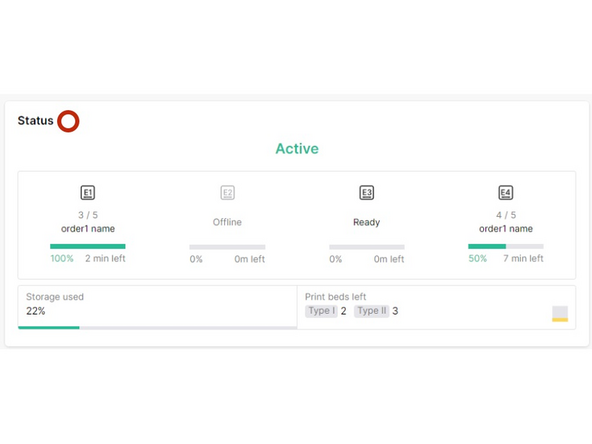Click the 7 min left label
592x444 pixels.
coord(523,259)
